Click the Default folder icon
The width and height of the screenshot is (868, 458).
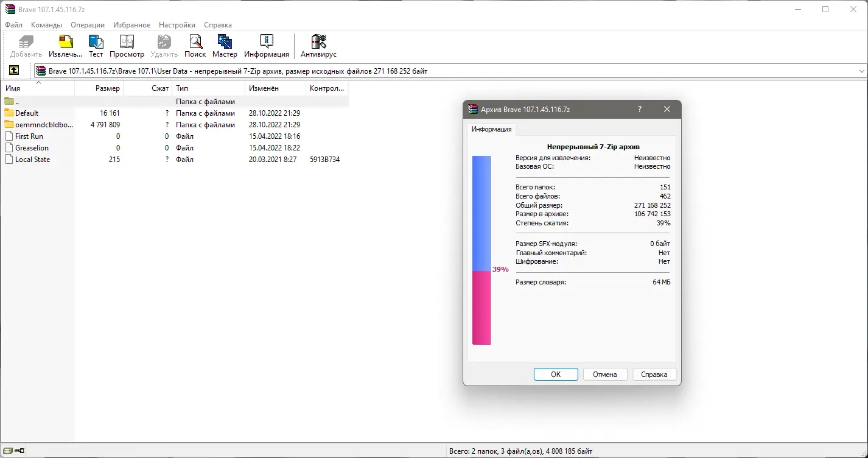click(x=9, y=113)
